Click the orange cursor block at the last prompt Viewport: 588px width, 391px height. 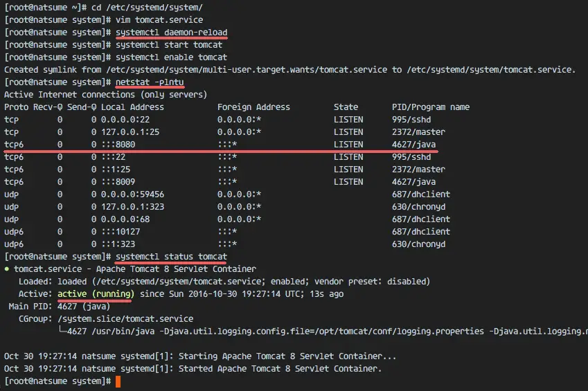point(118,381)
